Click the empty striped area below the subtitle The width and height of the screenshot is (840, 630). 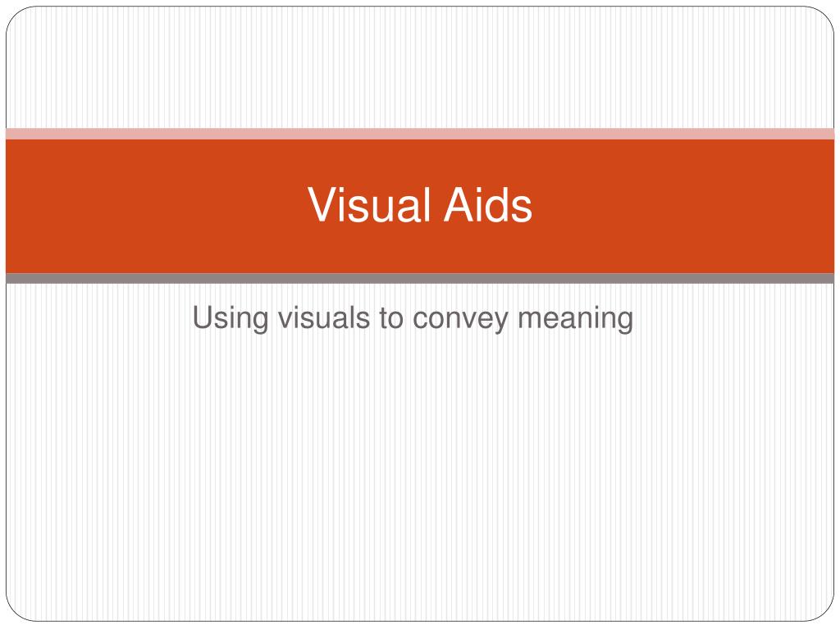[x=420, y=477]
